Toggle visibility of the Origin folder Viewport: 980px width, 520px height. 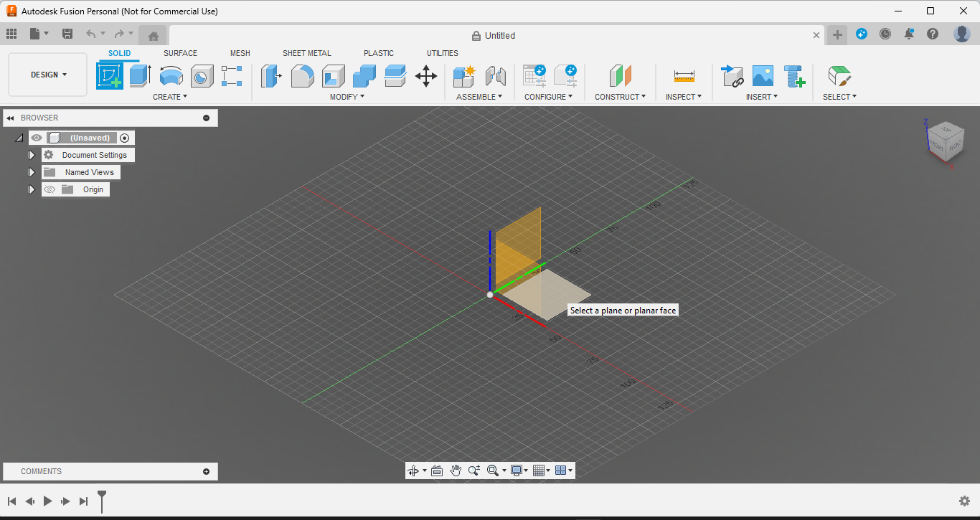click(50, 189)
